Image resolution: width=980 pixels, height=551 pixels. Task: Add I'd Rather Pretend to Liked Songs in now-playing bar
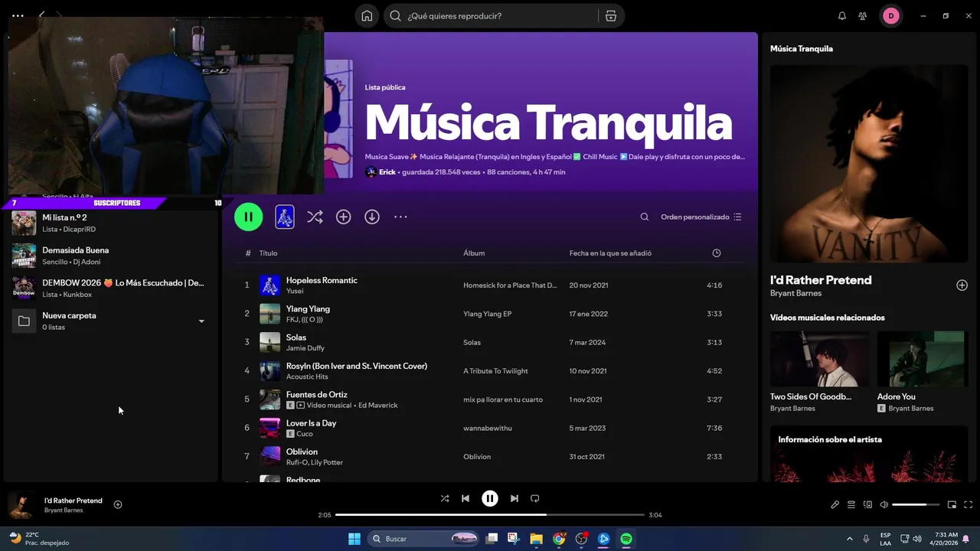(x=118, y=504)
